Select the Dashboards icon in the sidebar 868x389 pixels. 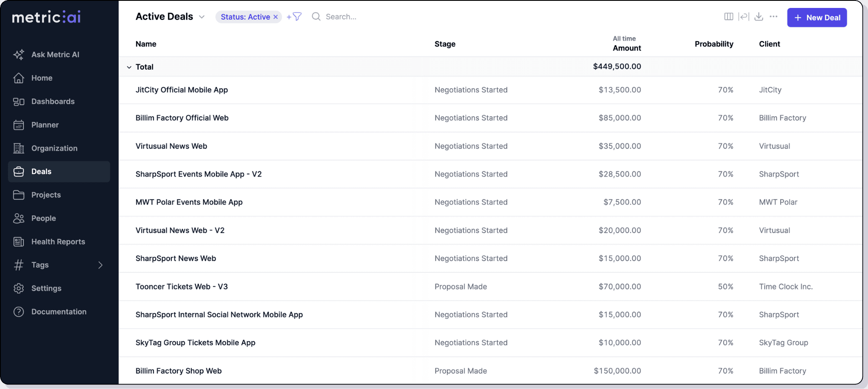coord(18,101)
